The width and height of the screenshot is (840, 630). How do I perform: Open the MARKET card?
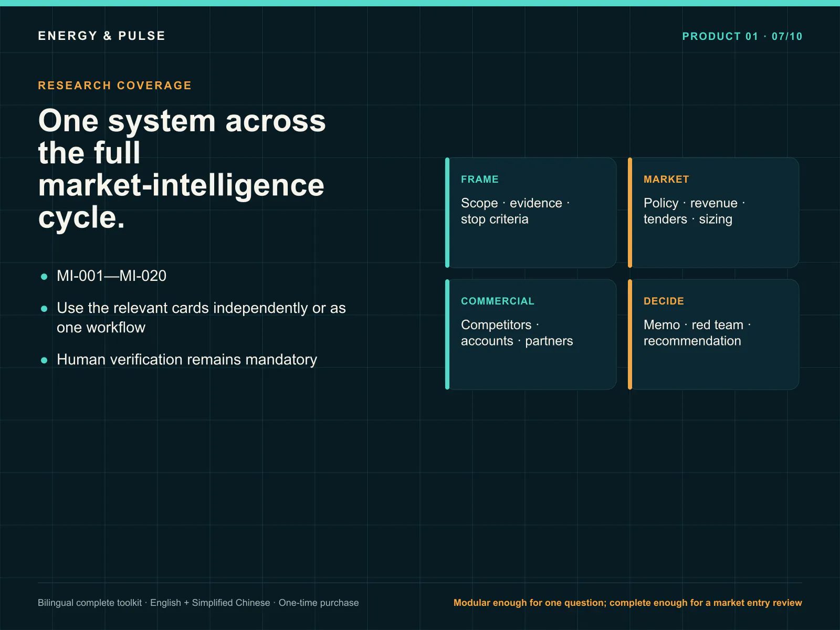tap(713, 213)
